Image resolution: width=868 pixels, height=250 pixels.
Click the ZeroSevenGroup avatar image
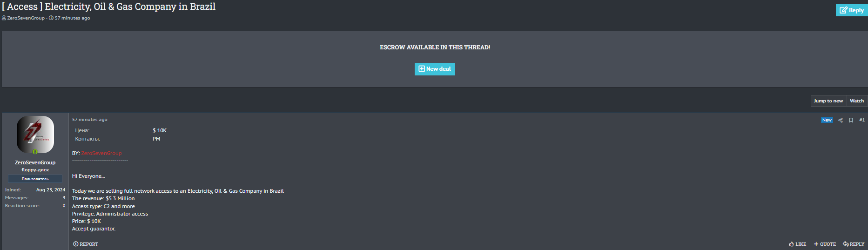click(35, 134)
